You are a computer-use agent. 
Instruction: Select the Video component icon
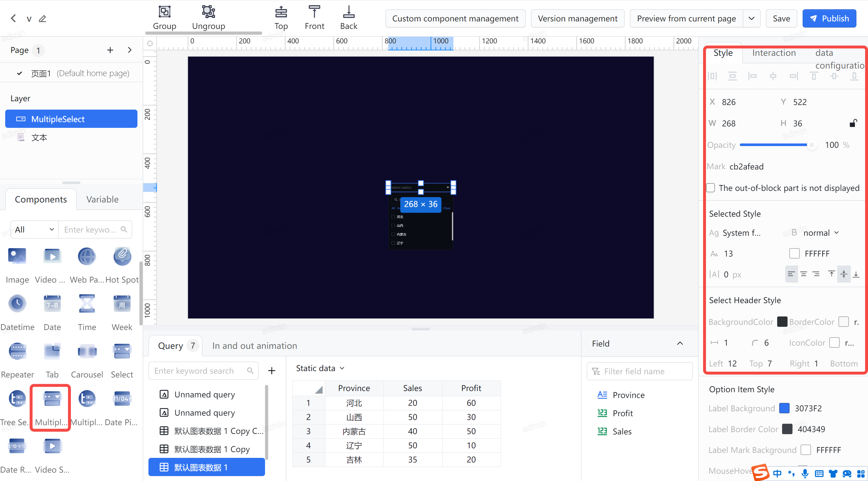pyautogui.click(x=52, y=256)
